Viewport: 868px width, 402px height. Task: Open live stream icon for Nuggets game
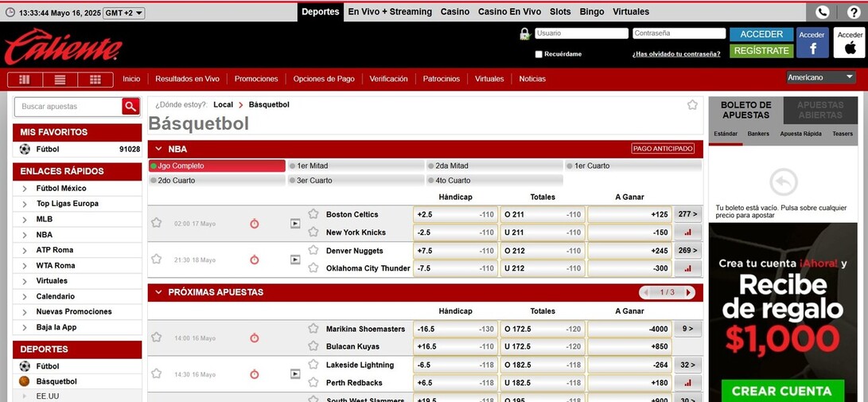(x=295, y=260)
